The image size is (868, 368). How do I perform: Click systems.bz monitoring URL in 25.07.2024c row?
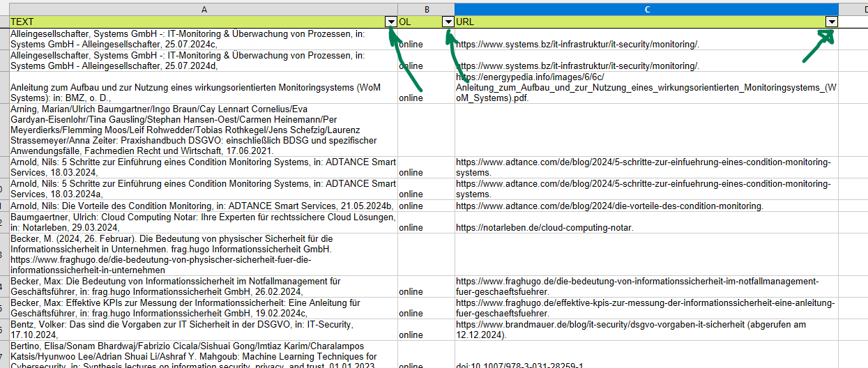(x=647, y=39)
